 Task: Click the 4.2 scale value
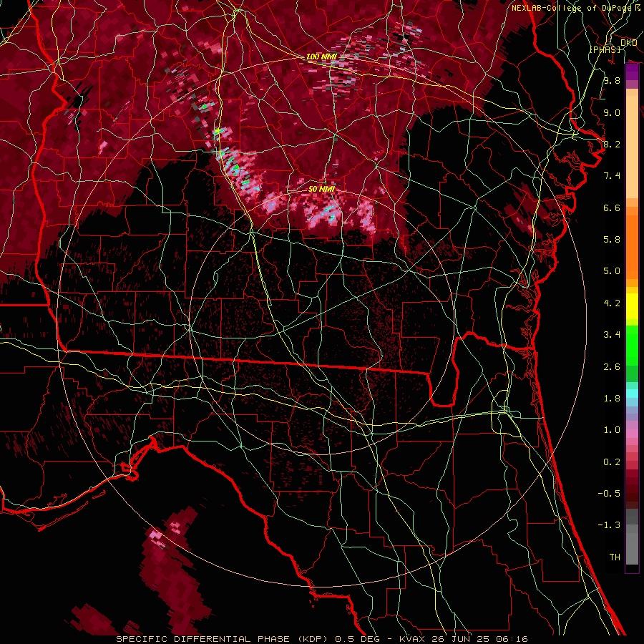(612, 303)
